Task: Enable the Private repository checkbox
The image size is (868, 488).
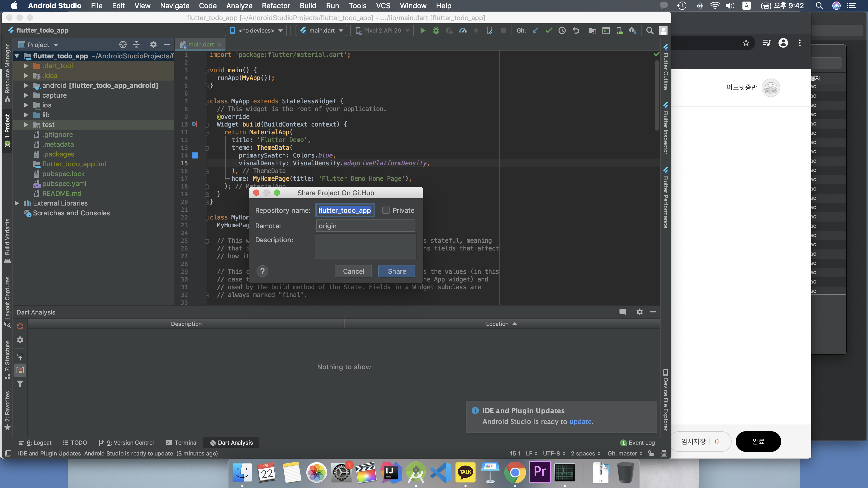Action: [386, 210]
